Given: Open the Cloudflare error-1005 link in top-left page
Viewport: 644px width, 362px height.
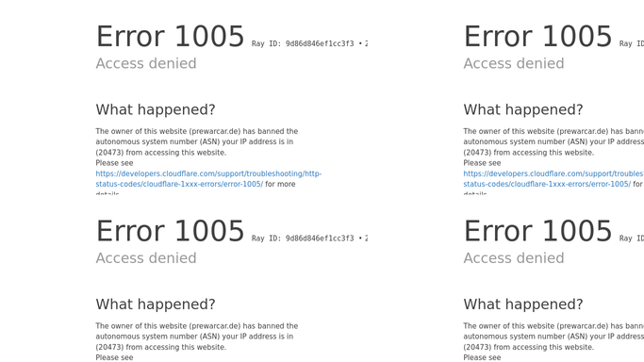Looking at the screenshot, I should (208, 179).
